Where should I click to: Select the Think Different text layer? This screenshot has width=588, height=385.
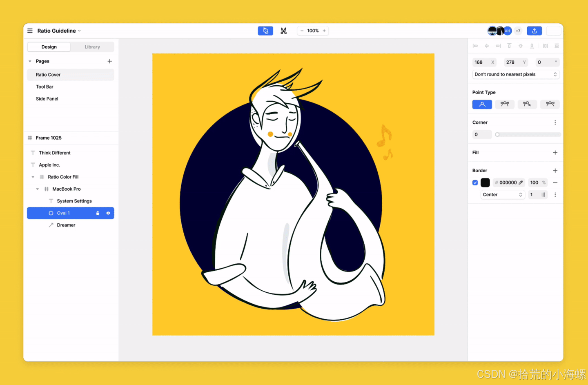[x=55, y=153]
